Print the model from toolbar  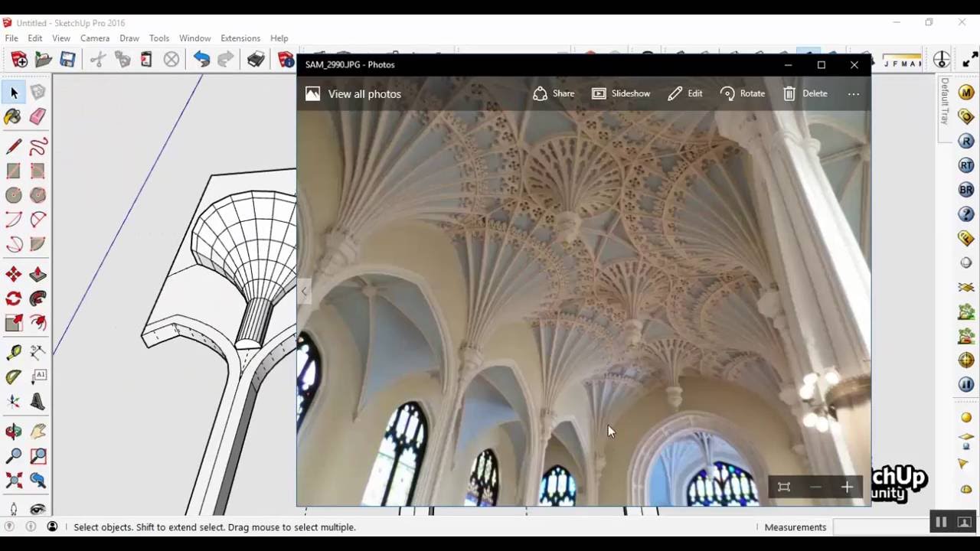256,60
